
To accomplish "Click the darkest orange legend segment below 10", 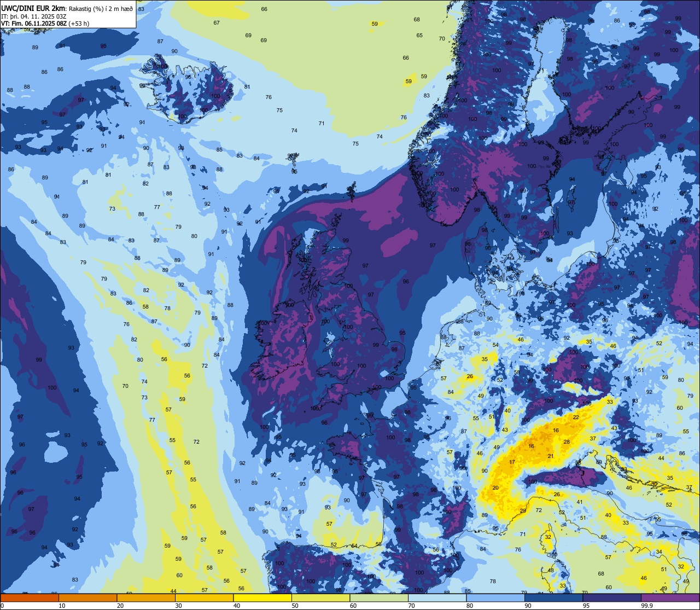I will click(x=30, y=597).
